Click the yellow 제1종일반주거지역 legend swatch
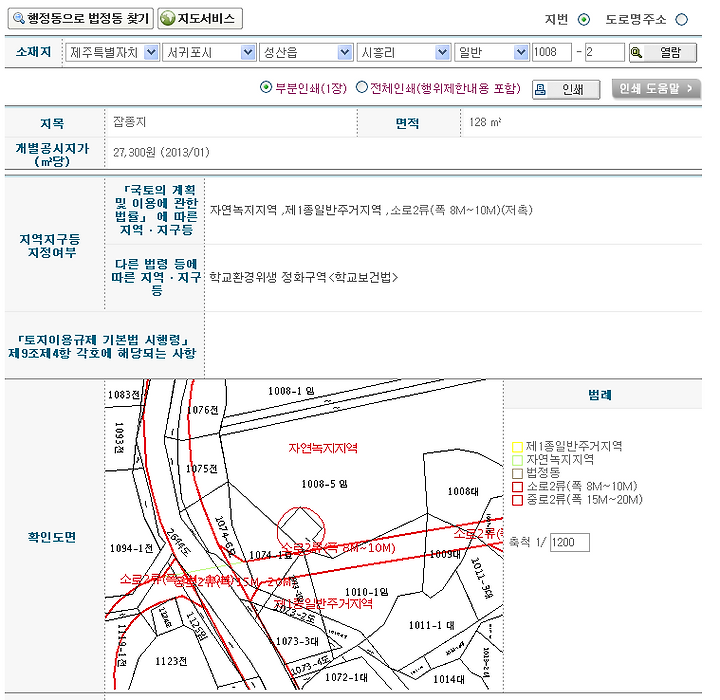 (517, 447)
